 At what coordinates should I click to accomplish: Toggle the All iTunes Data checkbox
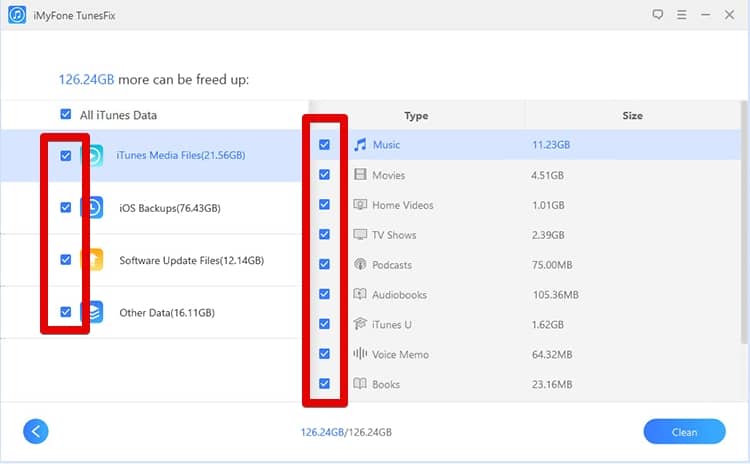click(x=66, y=114)
